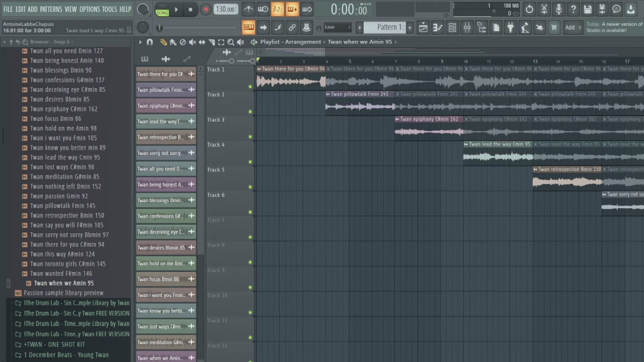Click the 130.000 tempo field
Screen dimensions: 644x362
click(x=225, y=9)
